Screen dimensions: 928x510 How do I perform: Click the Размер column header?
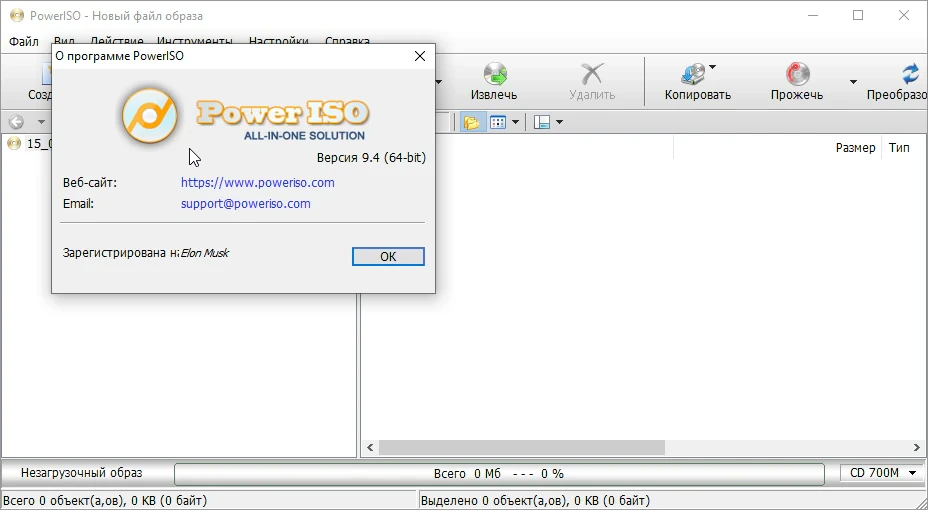click(855, 148)
